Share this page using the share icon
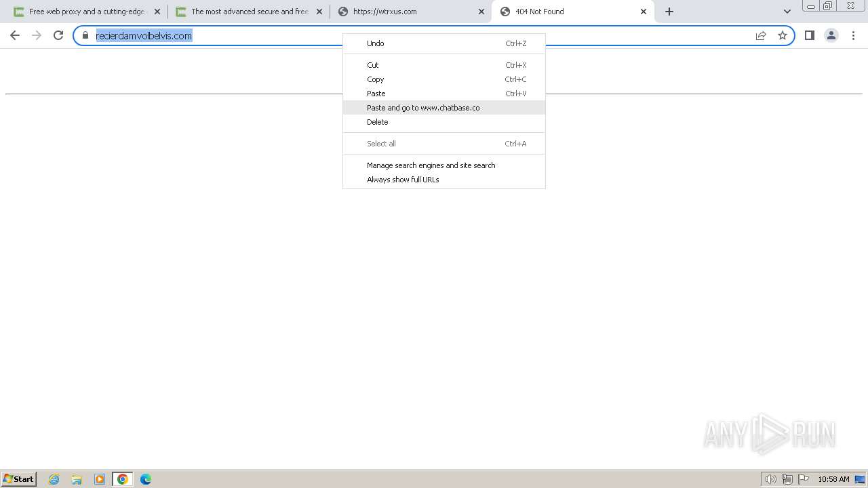This screenshot has width=868, height=488. [x=761, y=35]
